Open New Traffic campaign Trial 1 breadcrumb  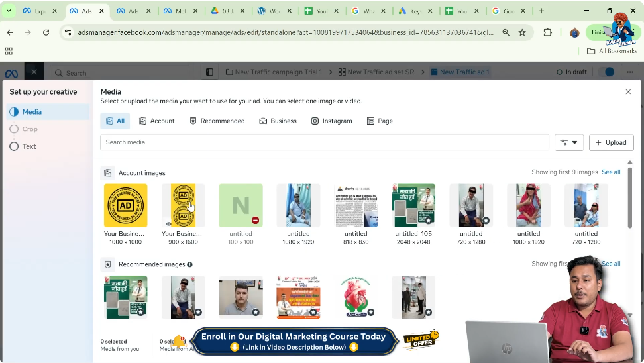(x=278, y=72)
